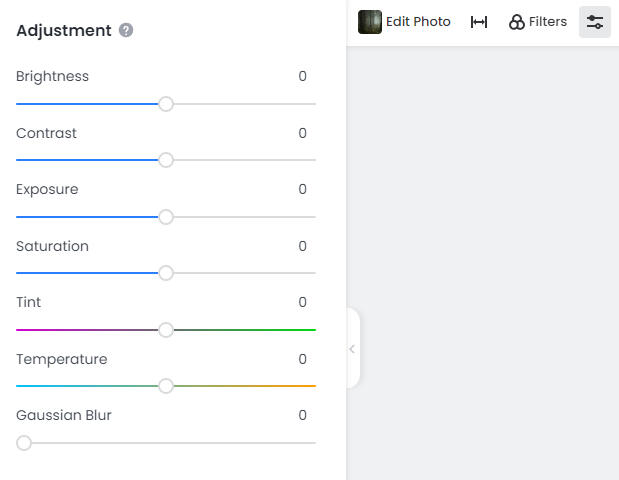Click the Adjustment help question mark icon

click(x=126, y=30)
